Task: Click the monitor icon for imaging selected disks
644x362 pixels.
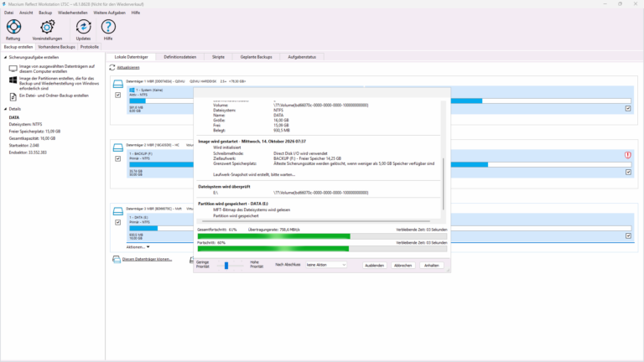Action: (13, 69)
